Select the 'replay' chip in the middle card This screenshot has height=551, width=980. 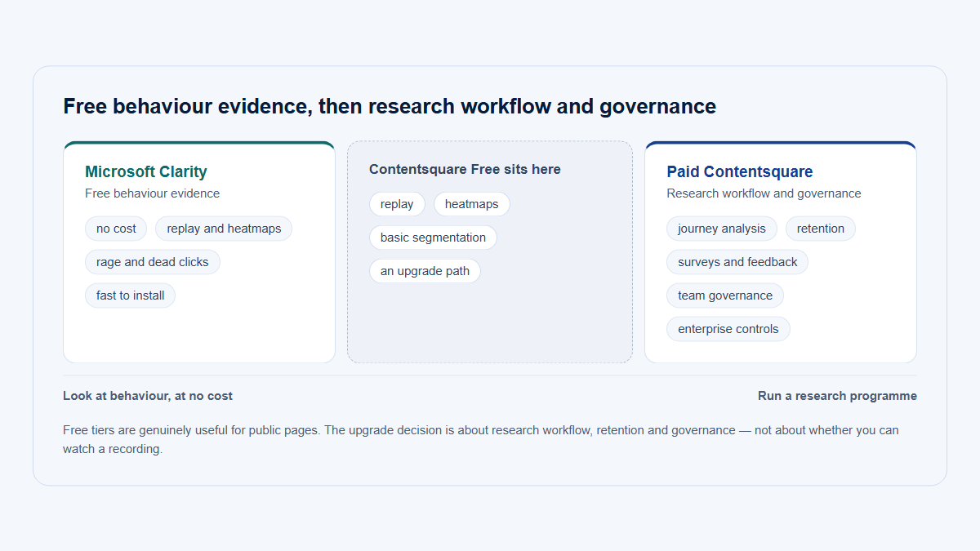pyautogui.click(x=397, y=204)
